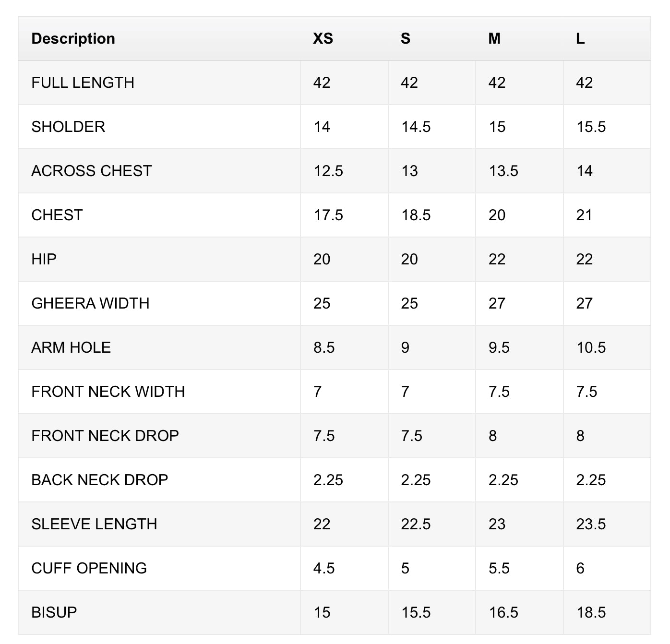This screenshot has height=644, width=670.
Task: Click the BISUP row label
Action: 54,612
